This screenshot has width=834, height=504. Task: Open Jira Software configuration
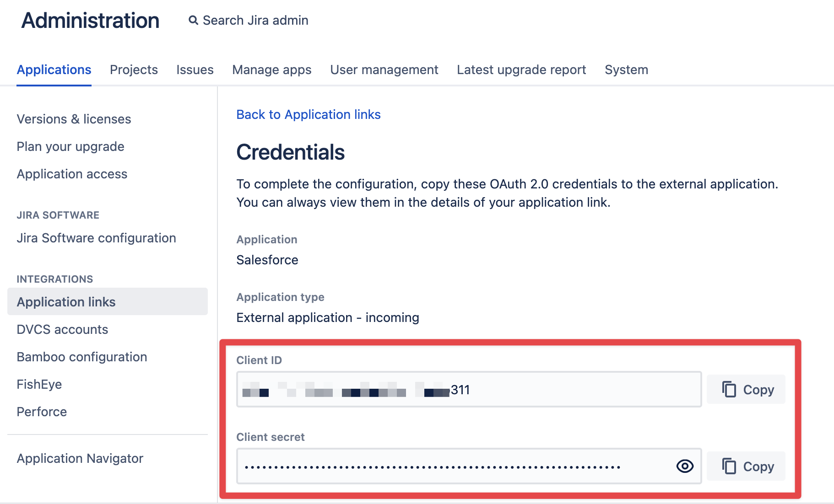[x=96, y=238]
